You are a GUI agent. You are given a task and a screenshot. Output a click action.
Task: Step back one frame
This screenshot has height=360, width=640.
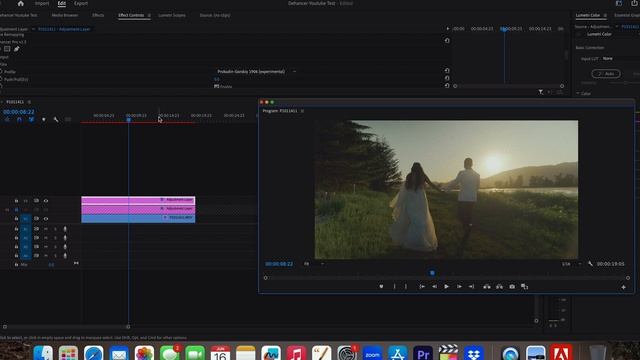pos(434,287)
